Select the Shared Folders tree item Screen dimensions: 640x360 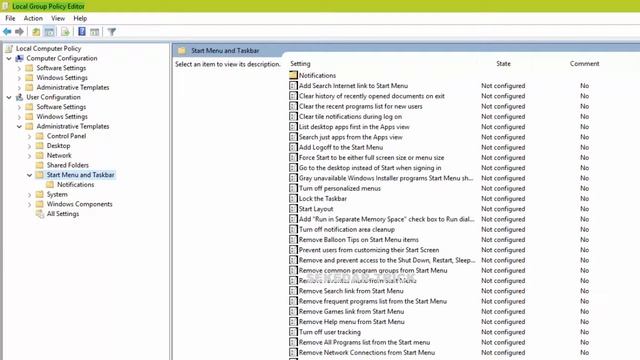coord(67,165)
